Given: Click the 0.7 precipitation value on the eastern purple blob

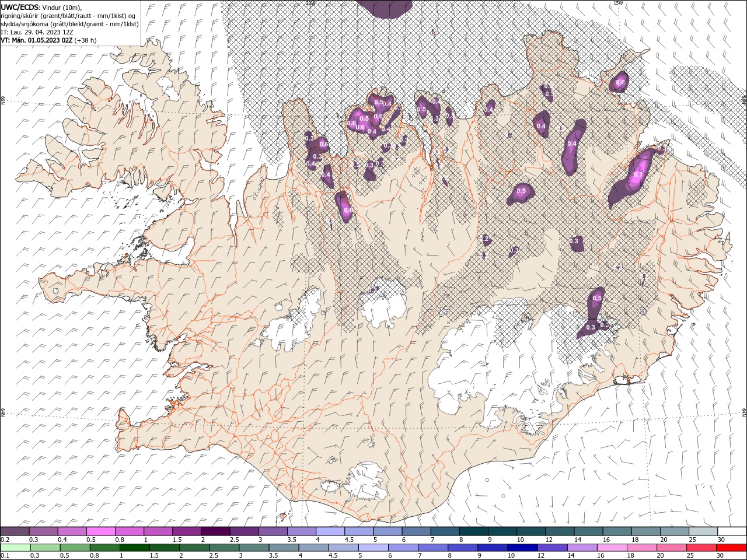Looking at the screenshot, I should (x=638, y=175).
